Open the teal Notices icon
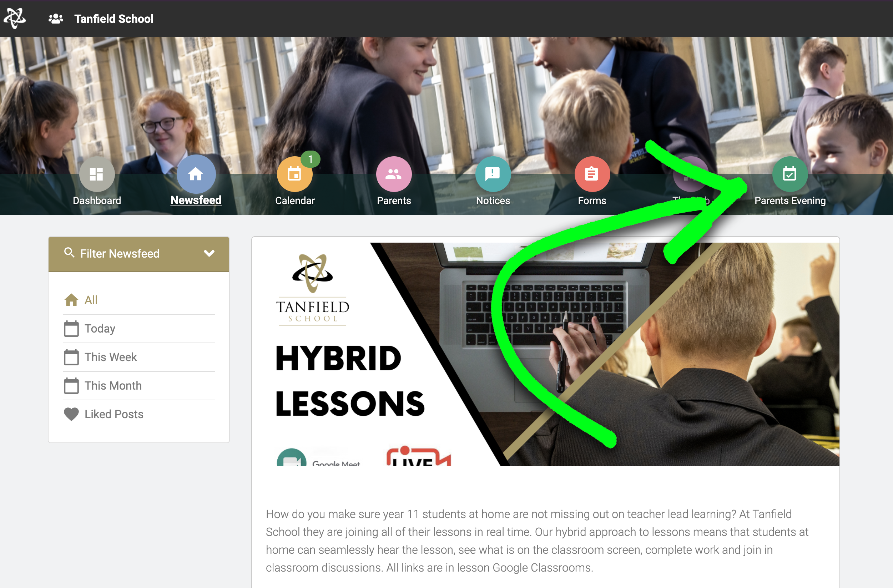This screenshot has width=893, height=588. 493,174
